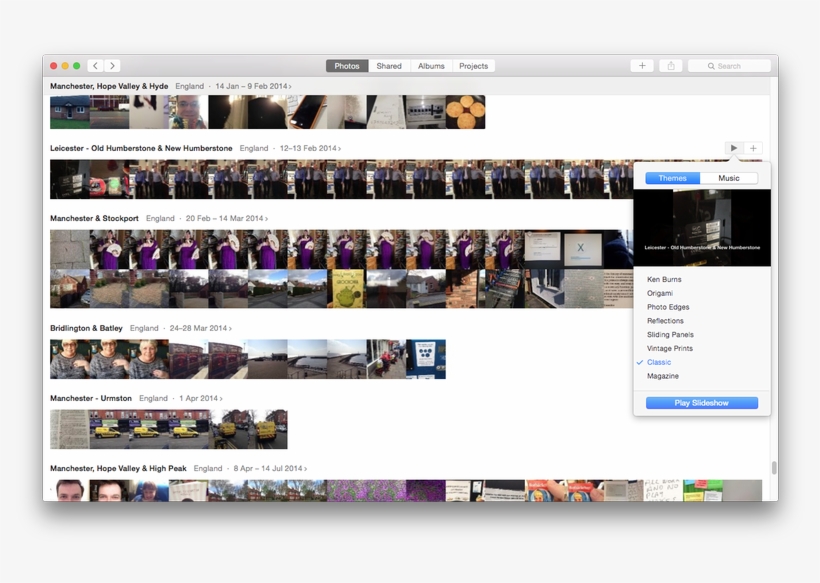Open the Manchester - Urmston details chevron
This screenshot has height=583, width=820.
coord(222,397)
